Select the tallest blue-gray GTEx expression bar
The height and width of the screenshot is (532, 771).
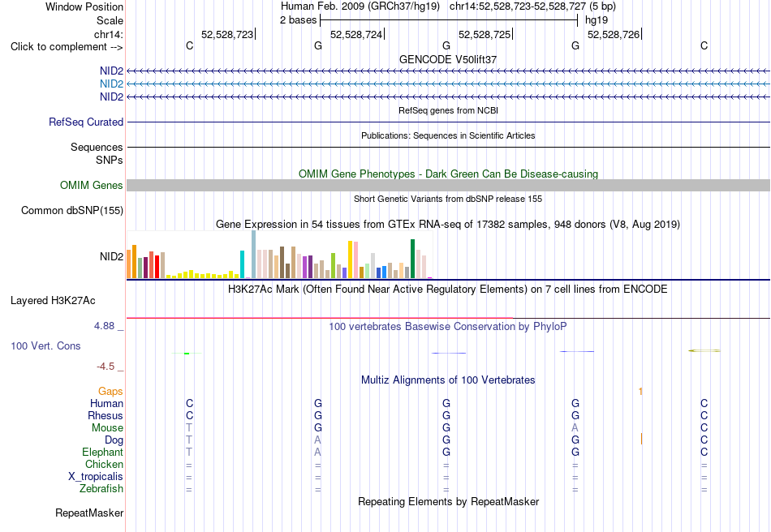[254, 255]
